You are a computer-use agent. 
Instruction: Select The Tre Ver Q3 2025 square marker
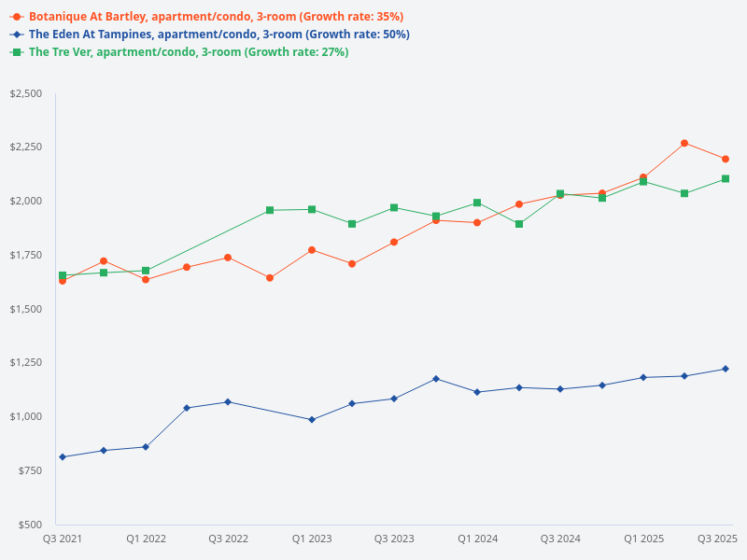click(726, 178)
